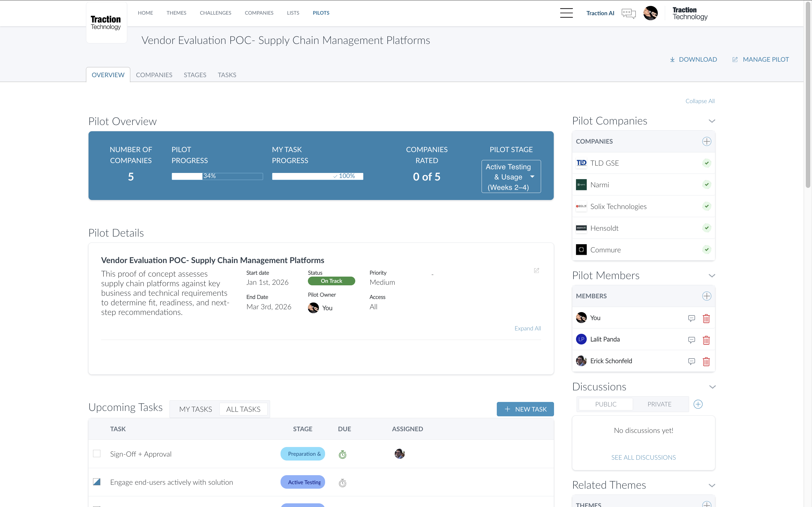The height and width of the screenshot is (507, 812).
Task: Collapse the Pilot Companies section
Action: click(x=712, y=121)
